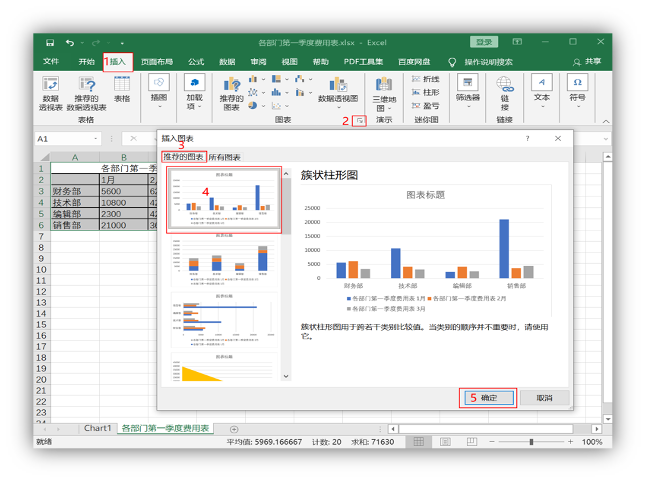Zoom out with the minus button
The width and height of the screenshot is (645, 481).
pyautogui.click(x=492, y=441)
